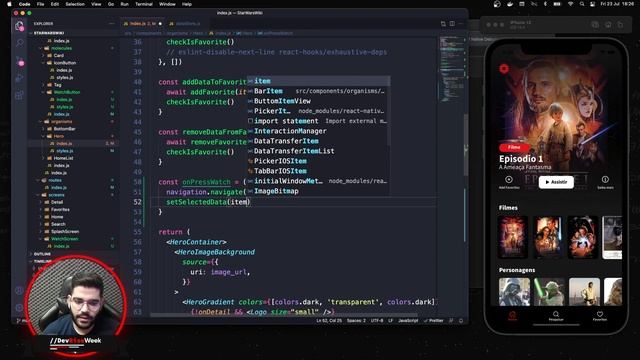Open the Source Control view in the activity bar

(x=20, y=61)
